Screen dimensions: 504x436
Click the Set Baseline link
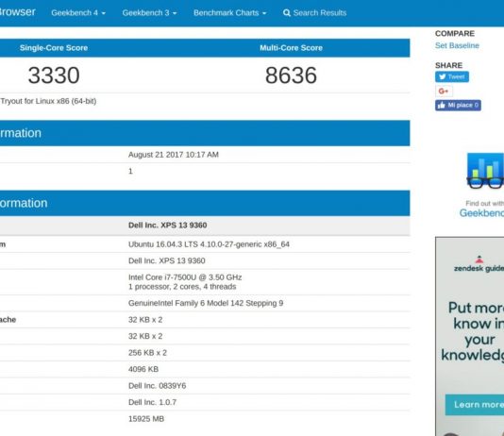[457, 45]
